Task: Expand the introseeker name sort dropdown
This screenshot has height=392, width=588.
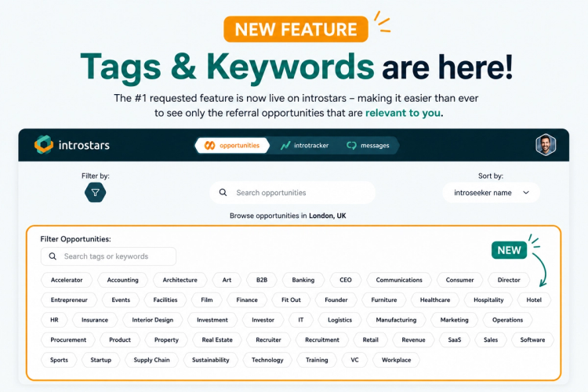Action: (492, 193)
